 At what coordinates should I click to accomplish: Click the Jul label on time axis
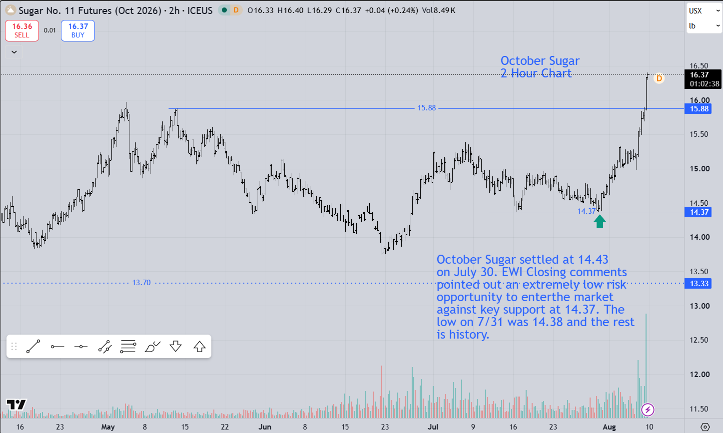pyautogui.click(x=433, y=427)
